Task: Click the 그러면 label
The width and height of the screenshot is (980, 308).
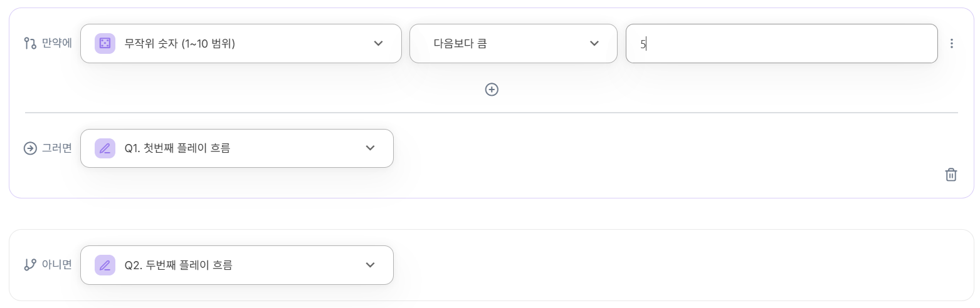Action: (57, 148)
